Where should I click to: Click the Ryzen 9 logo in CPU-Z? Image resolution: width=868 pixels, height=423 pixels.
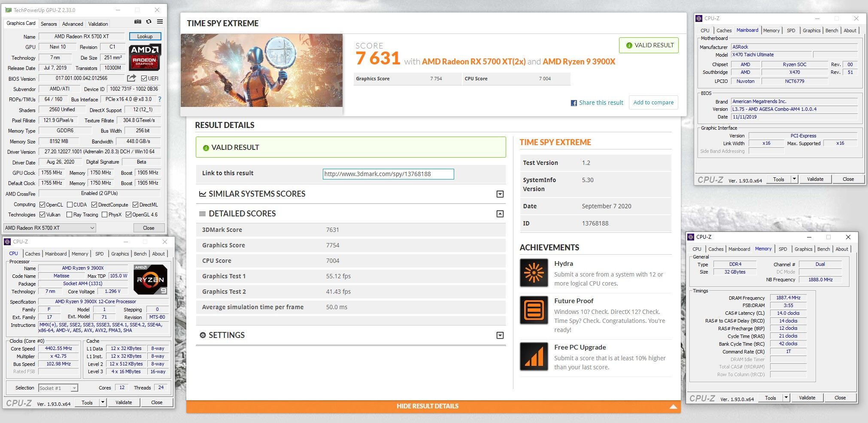click(150, 279)
